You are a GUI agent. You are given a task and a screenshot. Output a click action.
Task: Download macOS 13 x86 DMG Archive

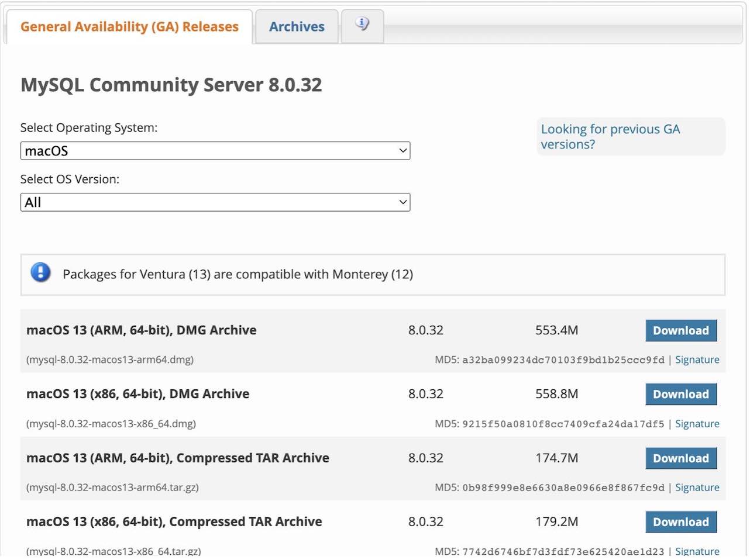pyautogui.click(x=681, y=394)
